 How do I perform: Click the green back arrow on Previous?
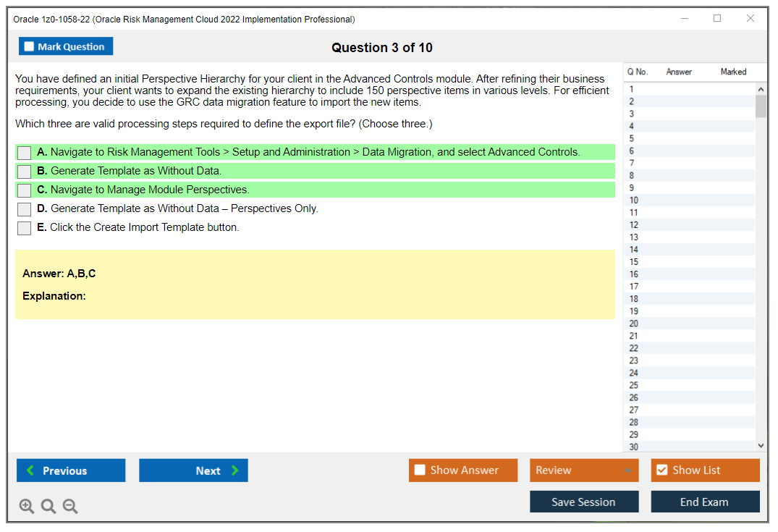(x=29, y=470)
